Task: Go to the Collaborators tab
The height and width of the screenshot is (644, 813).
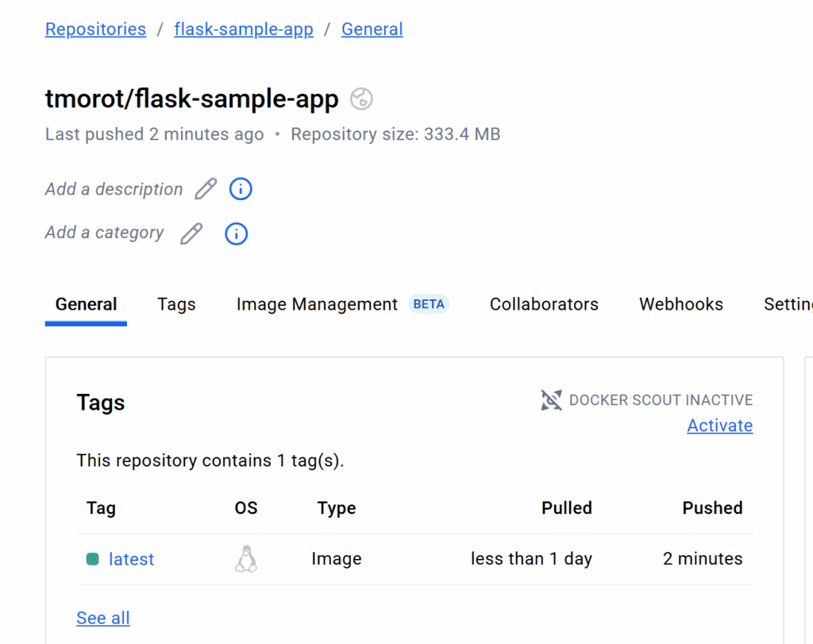Action: tap(544, 304)
